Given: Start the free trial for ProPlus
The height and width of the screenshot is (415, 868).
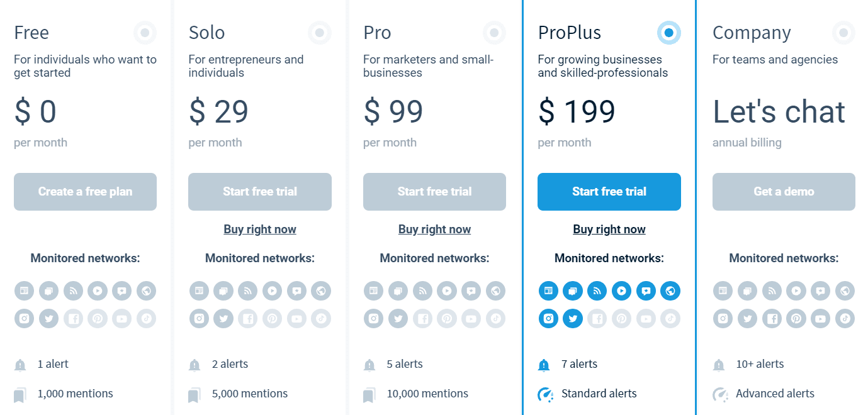Looking at the screenshot, I should coord(609,192).
